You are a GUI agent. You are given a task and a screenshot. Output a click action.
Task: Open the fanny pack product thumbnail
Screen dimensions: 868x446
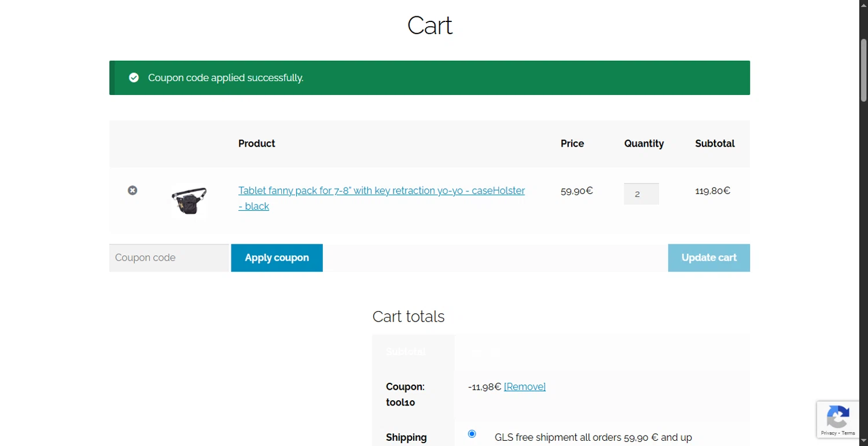pyautogui.click(x=189, y=200)
